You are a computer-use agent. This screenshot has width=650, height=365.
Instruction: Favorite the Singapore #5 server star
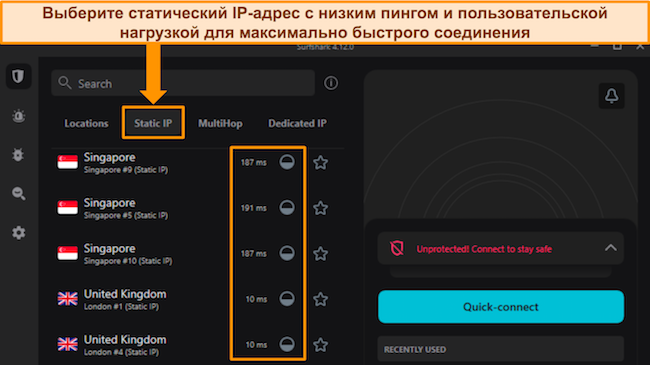(320, 208)
